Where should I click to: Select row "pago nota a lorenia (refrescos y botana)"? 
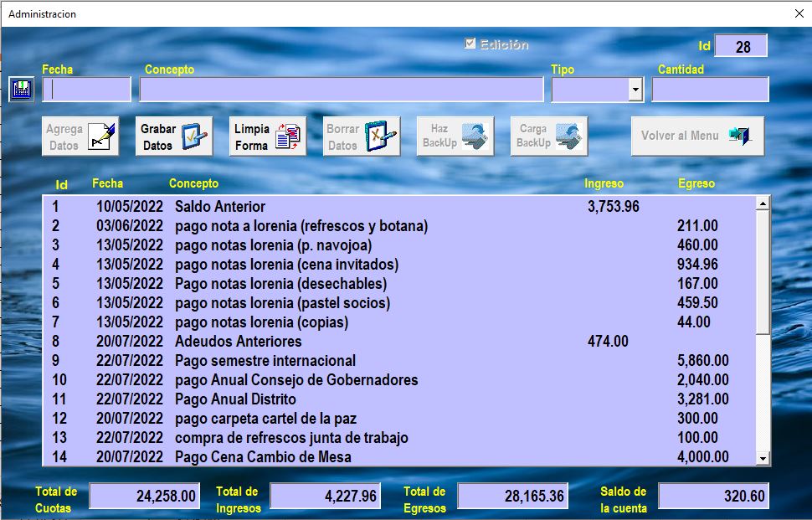(398, 226)
